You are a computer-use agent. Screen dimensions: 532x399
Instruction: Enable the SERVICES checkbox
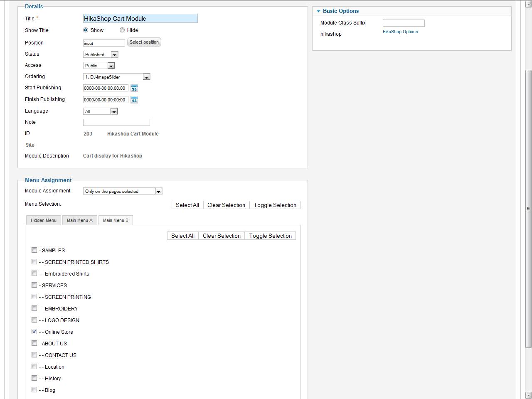point(34,285)
